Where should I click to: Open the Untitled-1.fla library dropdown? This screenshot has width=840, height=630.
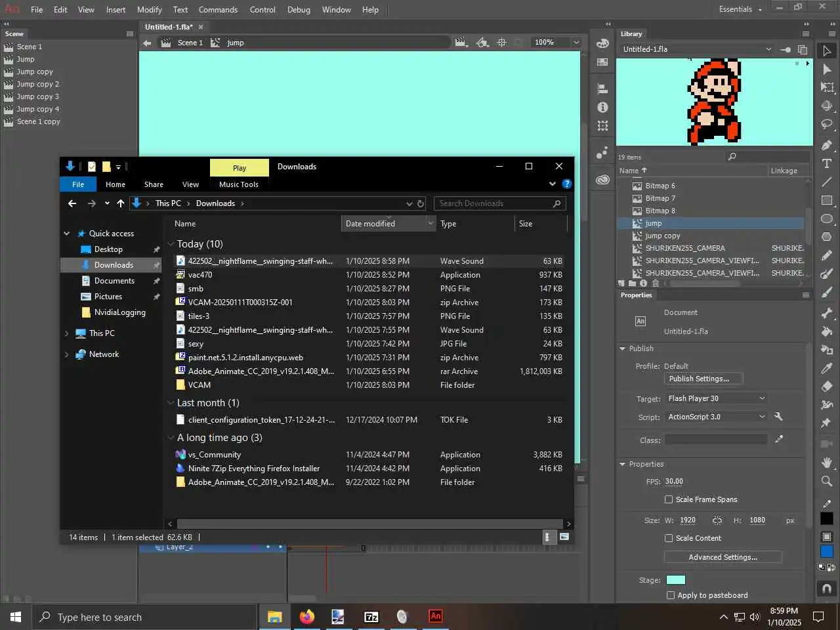[697, 49]
